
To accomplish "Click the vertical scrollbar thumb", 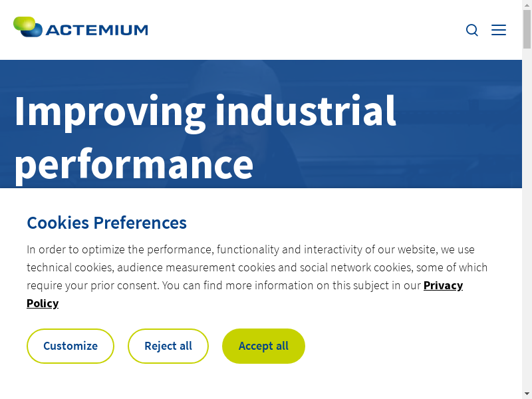I will click(x=527, y=29).
